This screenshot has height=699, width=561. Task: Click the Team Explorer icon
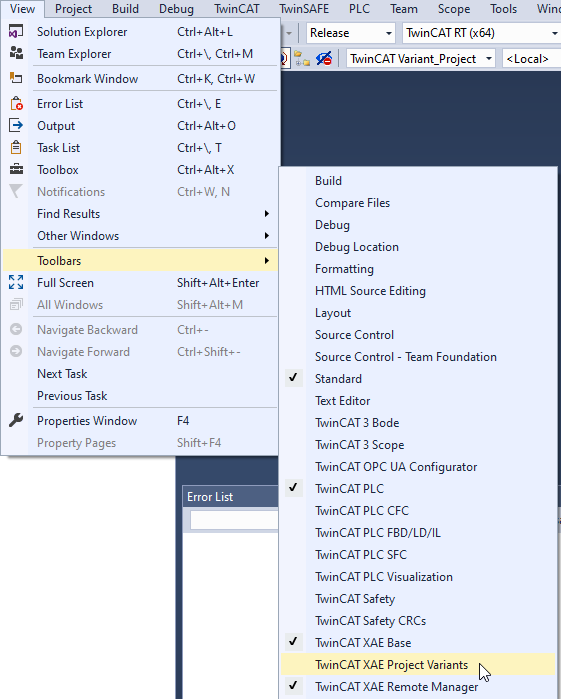16,53
